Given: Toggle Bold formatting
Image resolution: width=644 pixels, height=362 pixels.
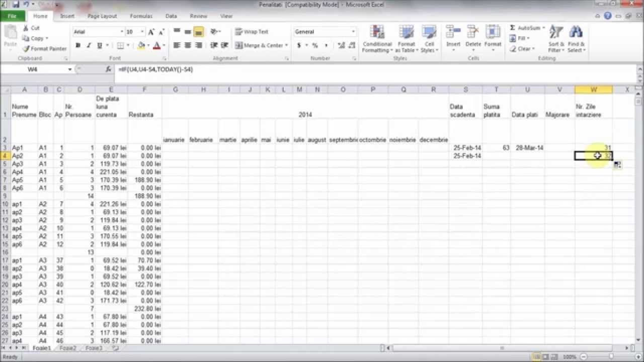Looking at the screenshot, I should [x=78, y=45].
